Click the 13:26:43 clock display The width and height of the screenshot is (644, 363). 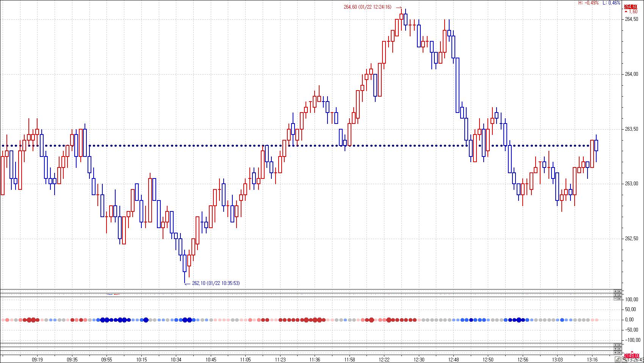pyautogui.click(x=636, y=359)
